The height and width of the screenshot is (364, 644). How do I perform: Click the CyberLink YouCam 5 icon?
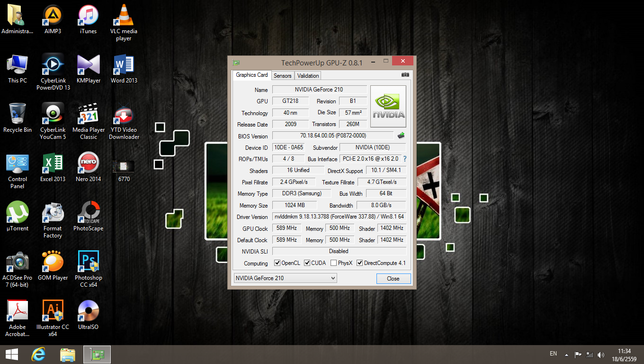[x=53, y=121]
